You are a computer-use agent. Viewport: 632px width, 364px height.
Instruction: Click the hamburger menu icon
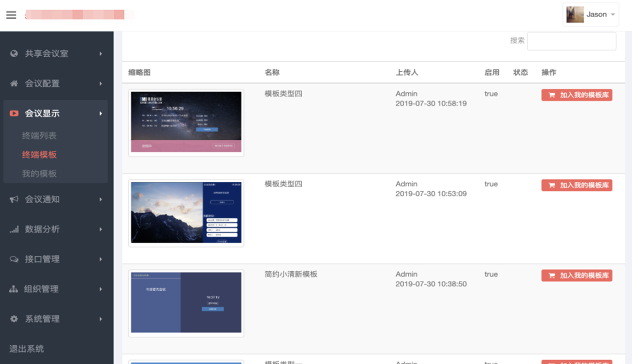[11, 15]
